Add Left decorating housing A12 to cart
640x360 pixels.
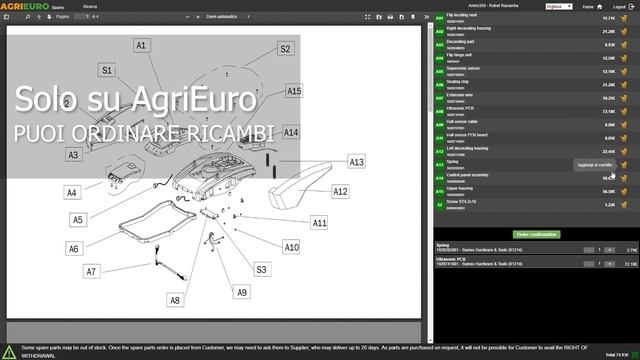coord(624,151)
